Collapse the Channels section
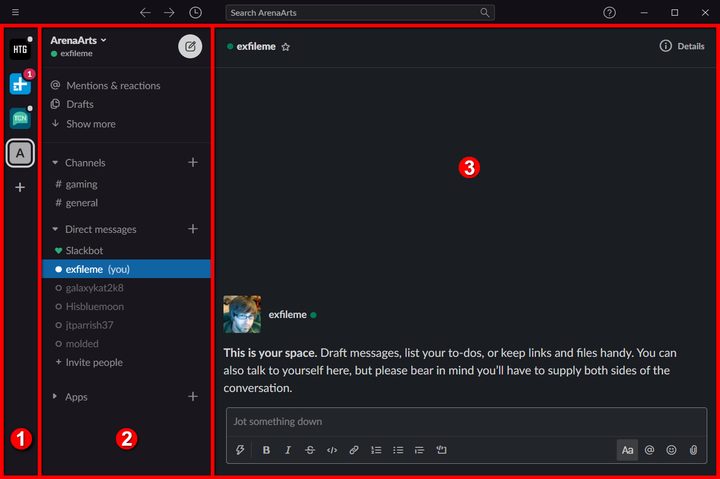 [x=55, y=163]
